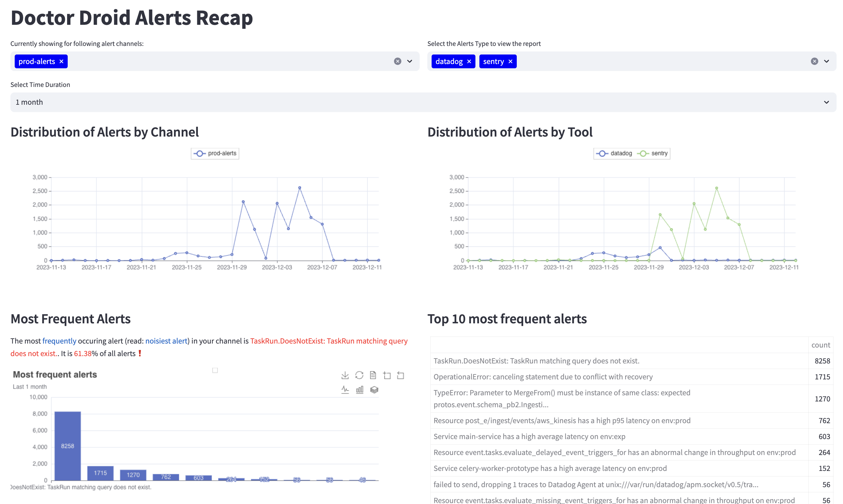Expand the alert channels dropdown arrow
Viewport: 843px width, 504px height.
click(410, 62)
